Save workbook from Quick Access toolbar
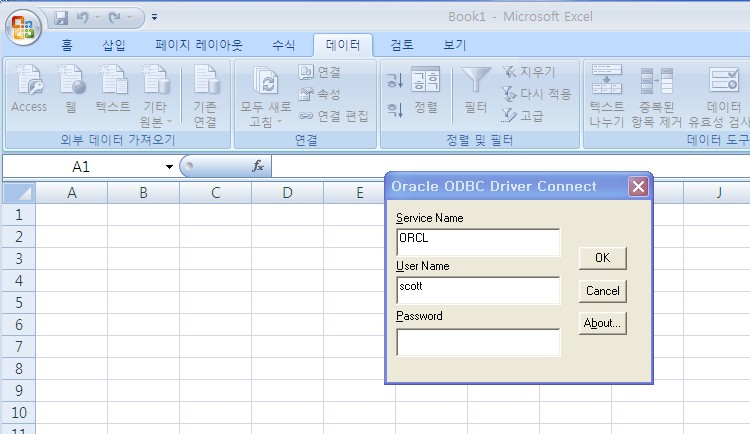This screenshot has height=434, width=750. [61, 18]
